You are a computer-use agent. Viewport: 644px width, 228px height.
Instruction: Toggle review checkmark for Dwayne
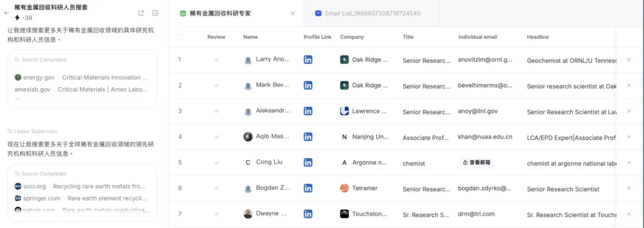pyautogui.click(x=216, y=214)
